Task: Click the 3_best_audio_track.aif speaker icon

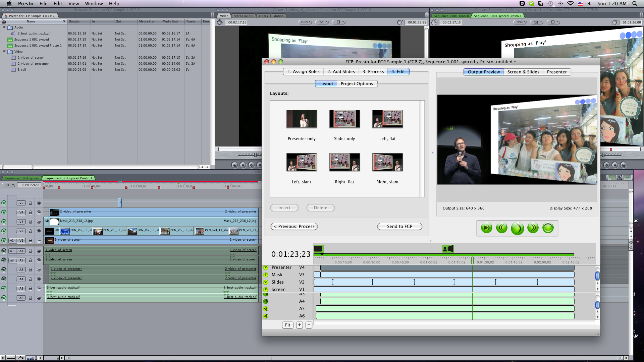Action: tap(13, 34)
